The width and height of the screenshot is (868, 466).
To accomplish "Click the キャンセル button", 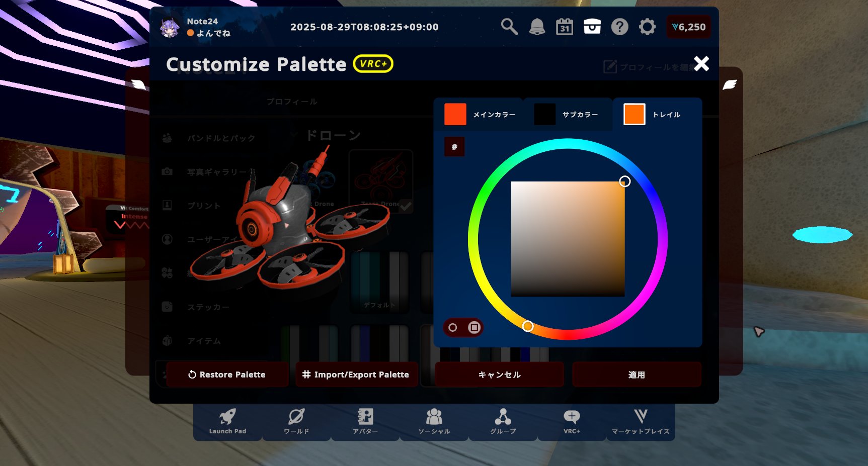I will 499,375.
